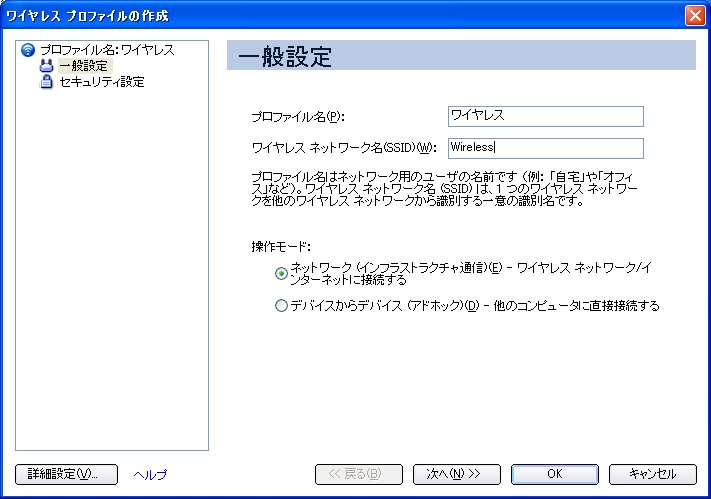Open 詳細設定(V)... button
This screenshot has width=711, height=499.
point(66,475)
